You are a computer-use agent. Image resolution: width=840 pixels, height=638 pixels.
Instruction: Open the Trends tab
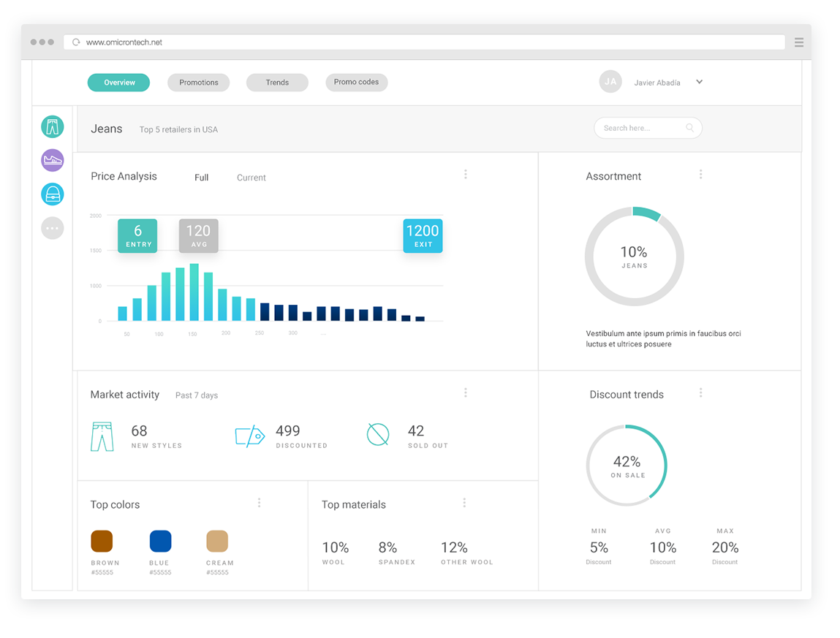click(277, 83)
